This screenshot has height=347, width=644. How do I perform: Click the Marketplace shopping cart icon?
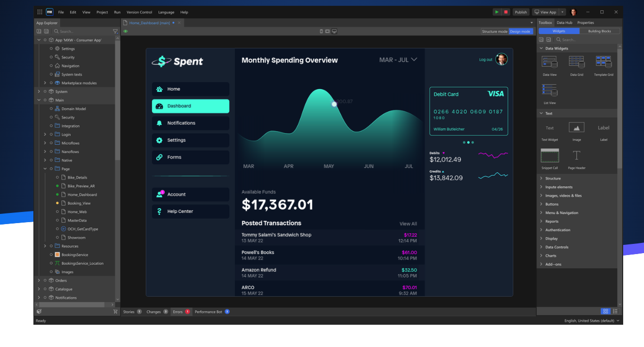point(115,312)
